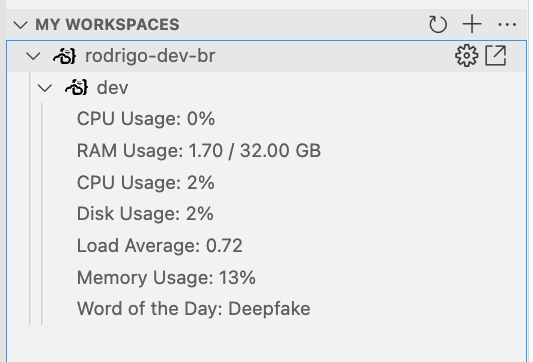This screenshot has width=533, height=362.
Task: Select the dev agent label
Action: 113,88
